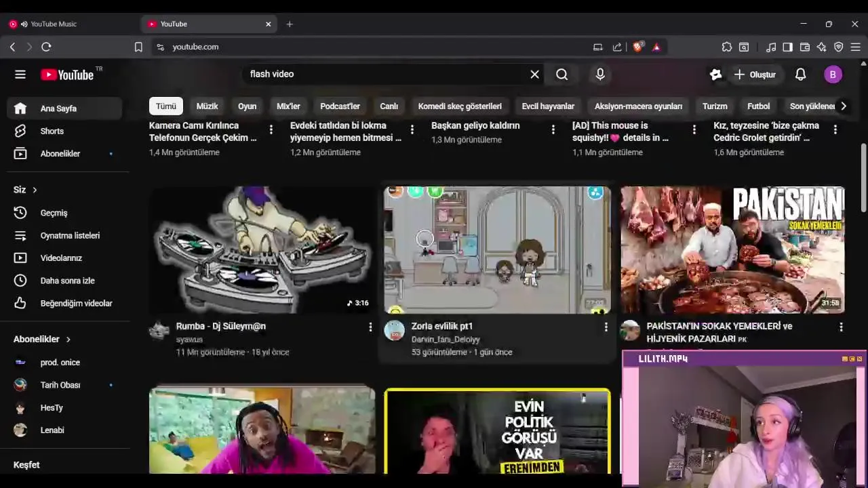
Task: Select the Mix'ler filter chip
Action: coord(288,106)
